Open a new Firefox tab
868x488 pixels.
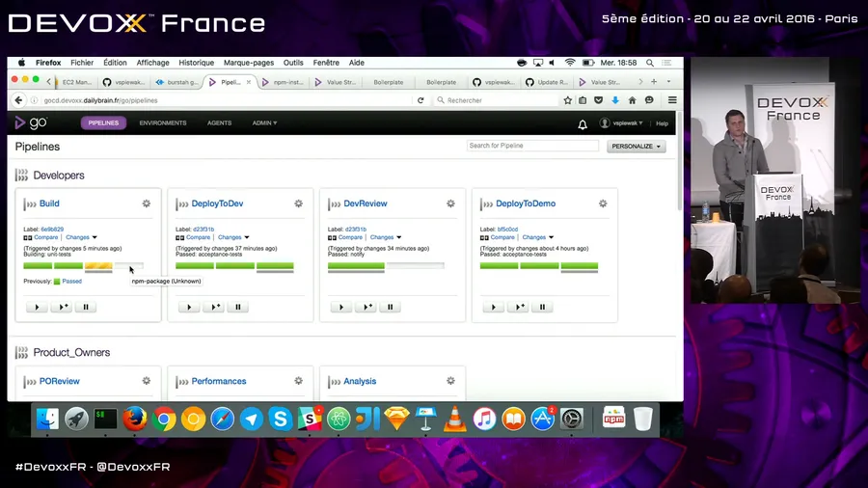[x=654, y=82]
